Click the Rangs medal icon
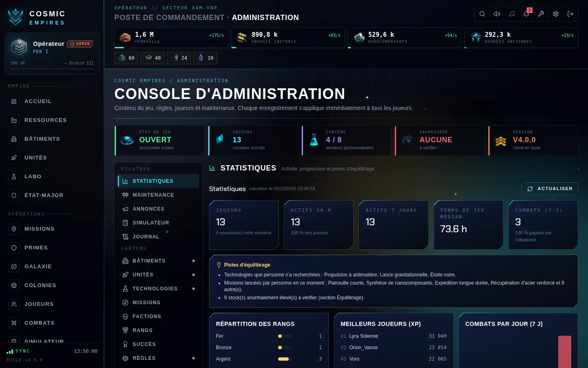Screen dimensions: 588x368 point(125,330)
